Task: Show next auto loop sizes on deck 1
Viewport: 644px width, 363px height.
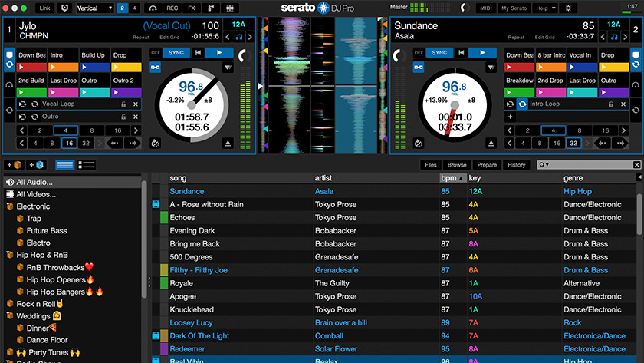Action: click(x=136, y=130)
